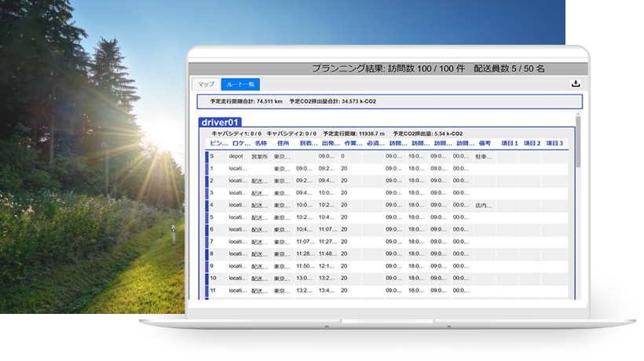Click the 項目2 column header
The width and height of the screenshot is (644, 361).
click(532, 143)
